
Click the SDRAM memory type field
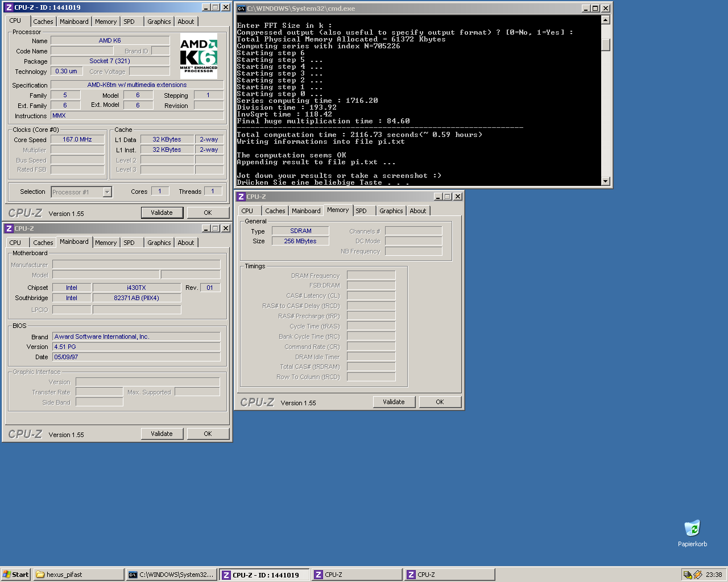[300, 231]
